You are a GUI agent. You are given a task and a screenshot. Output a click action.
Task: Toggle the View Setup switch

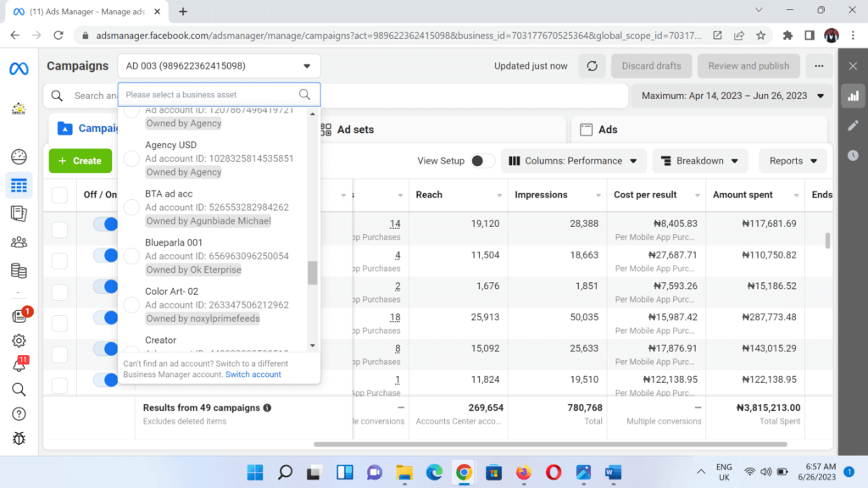(x=481, y=161)
